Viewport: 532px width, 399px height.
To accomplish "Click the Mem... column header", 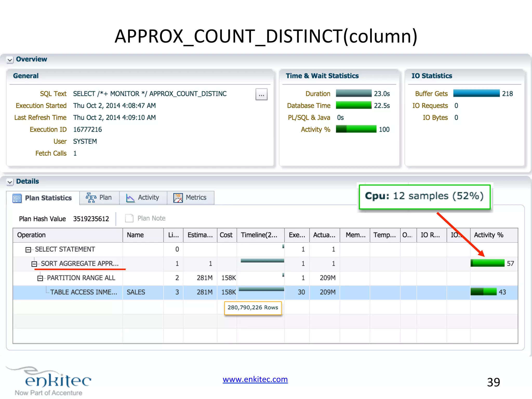I will [x=355, y=235].
